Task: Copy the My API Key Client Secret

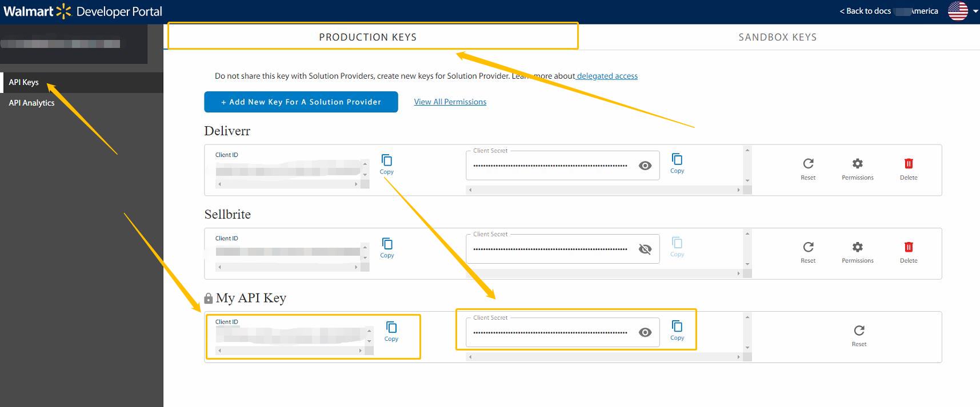Action: tap(677, 330)
